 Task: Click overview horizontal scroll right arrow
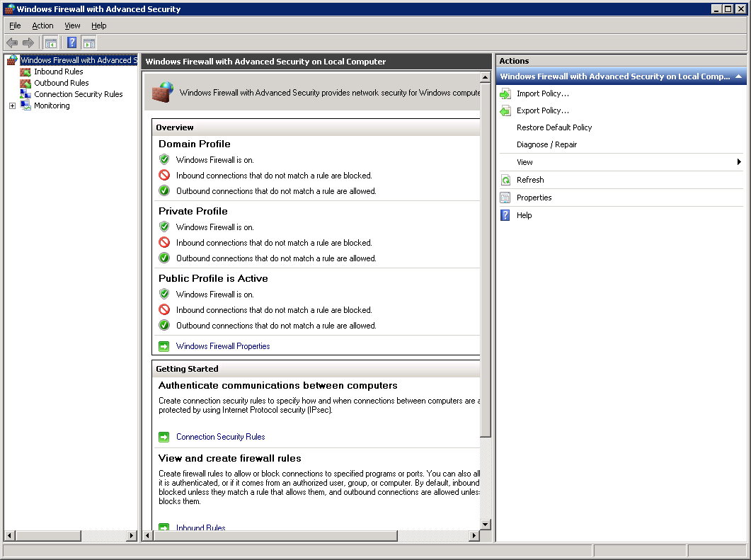pyautogui.click(x=474, y=535)
